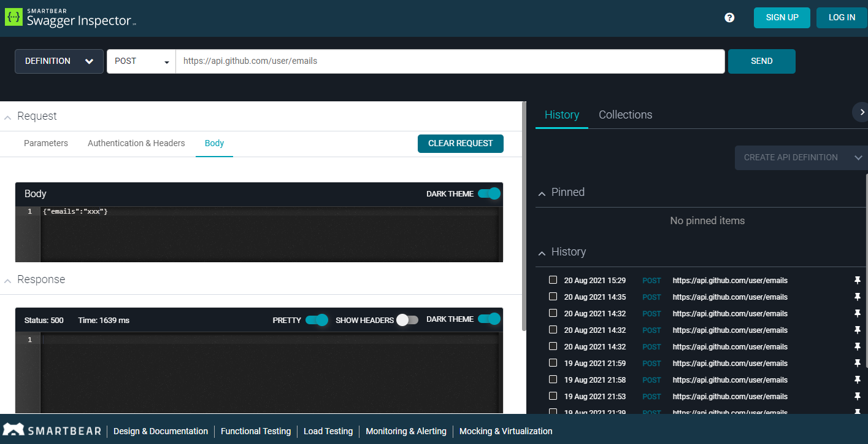Image resolution: width=868 pixels, height=444 pixels.
Task: Click the SmartBear logo in footer
Action: click(x=52, y=430)
